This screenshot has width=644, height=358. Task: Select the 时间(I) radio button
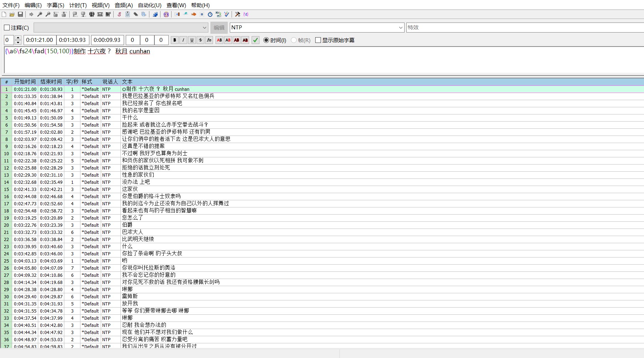266,40
